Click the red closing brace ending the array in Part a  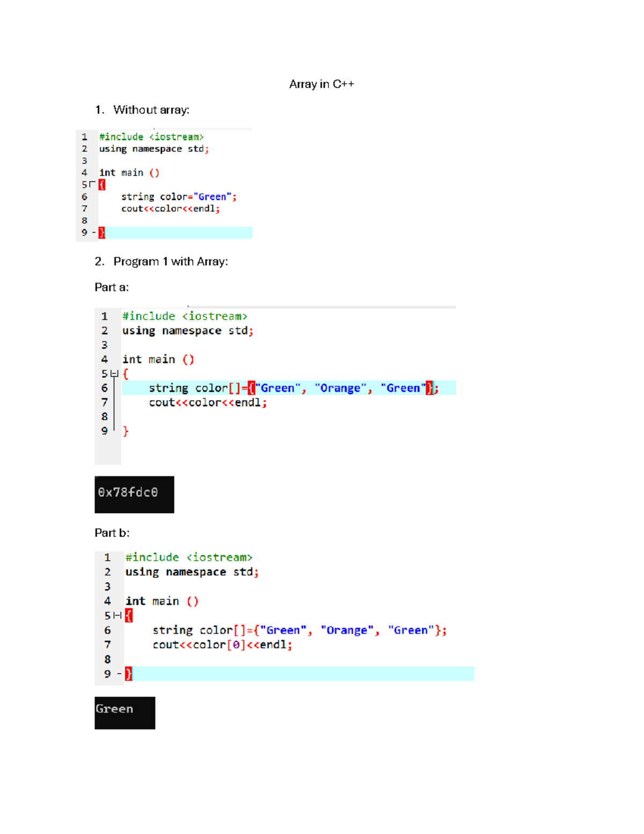(x=429, y=388)
